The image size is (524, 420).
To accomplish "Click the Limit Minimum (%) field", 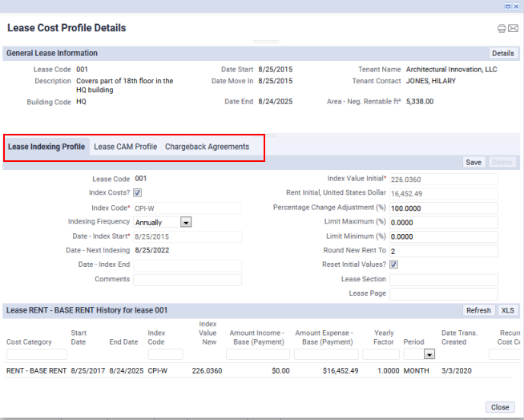I will pos(444,236).
